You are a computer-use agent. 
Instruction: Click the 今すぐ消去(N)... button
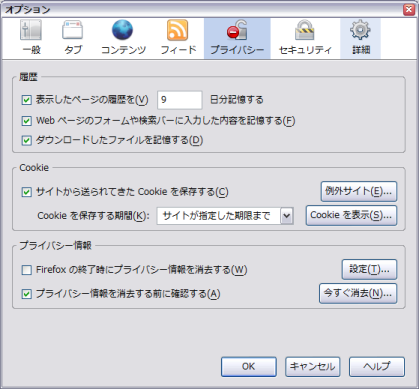(358, 293)
